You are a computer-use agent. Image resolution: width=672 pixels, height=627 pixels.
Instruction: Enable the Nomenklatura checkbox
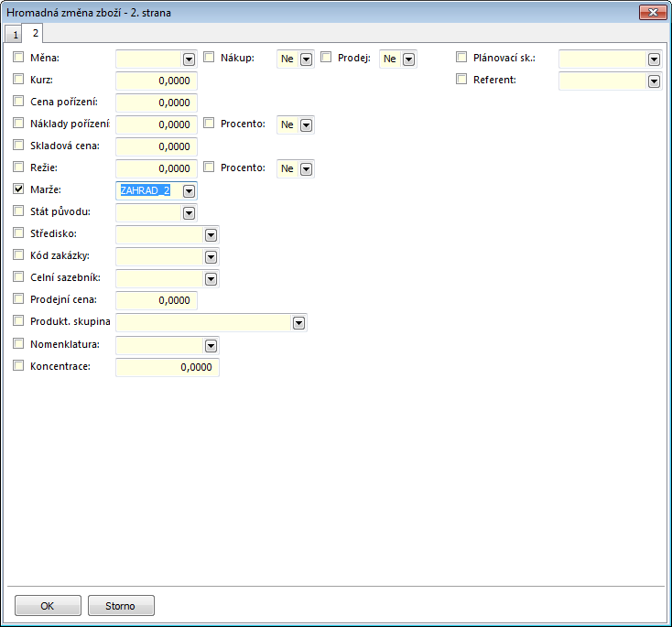(x=18, y=343)
